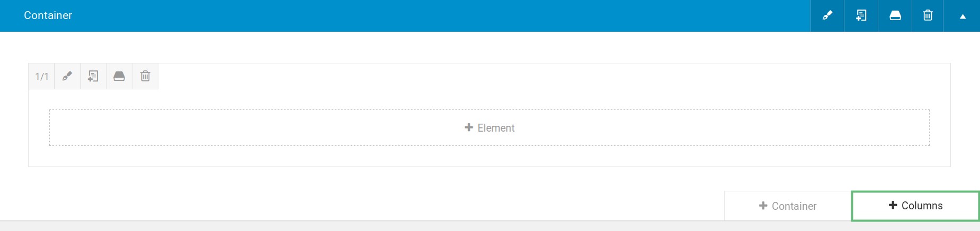Delete the container with the header trash icon

tap(928, 15)
